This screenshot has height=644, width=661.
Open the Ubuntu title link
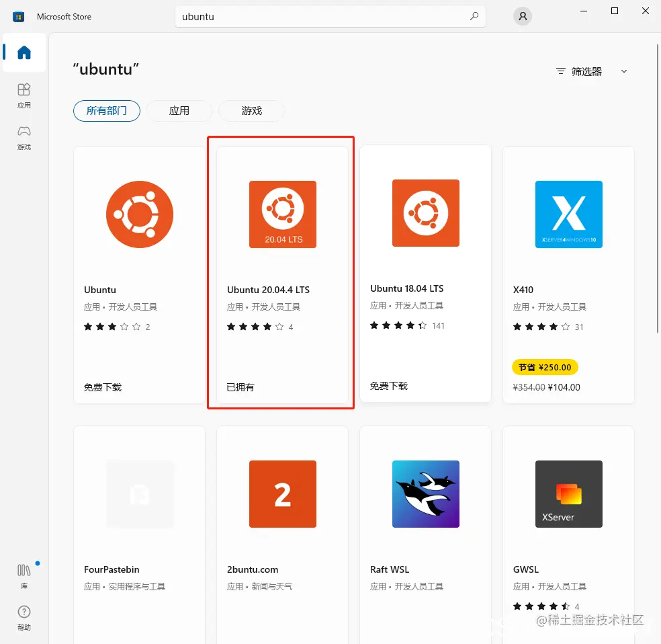(x=100, y=290)
